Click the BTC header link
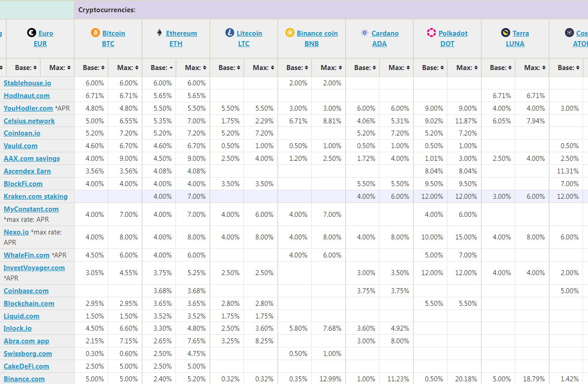Screen dimensions: 588x384 point(108,44)
